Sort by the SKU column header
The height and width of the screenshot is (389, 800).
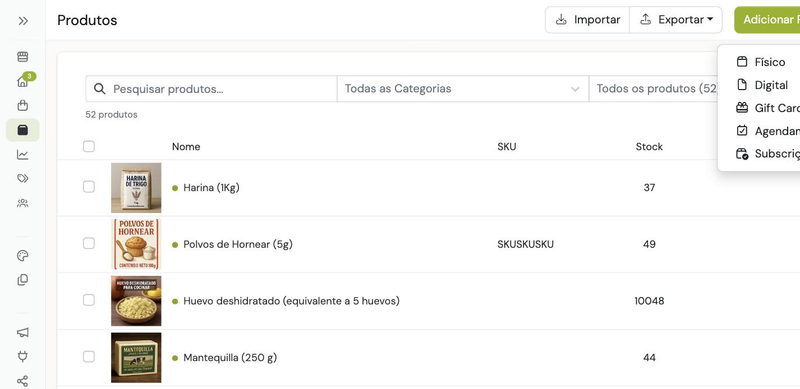(x=507, y=147)
